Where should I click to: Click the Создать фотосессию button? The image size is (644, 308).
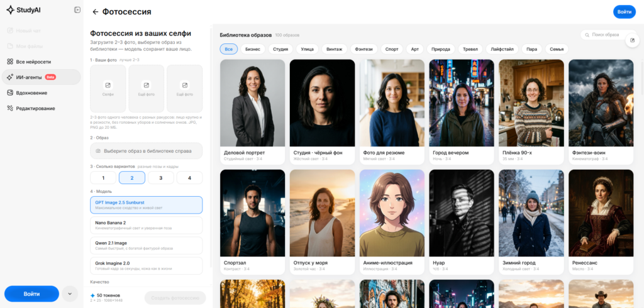click(x=175, y=298)
